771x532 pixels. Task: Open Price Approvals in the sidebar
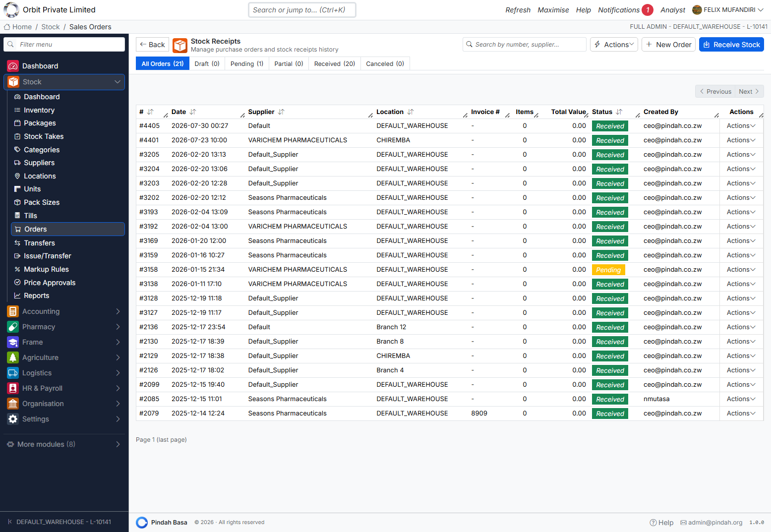click(50, 283)
